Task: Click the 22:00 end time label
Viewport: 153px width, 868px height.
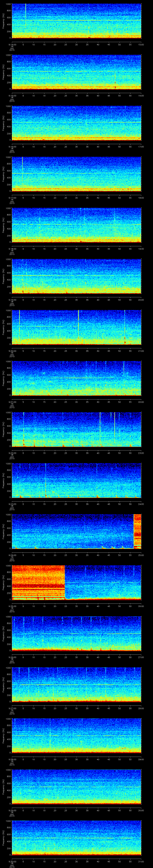Action: 141,402
